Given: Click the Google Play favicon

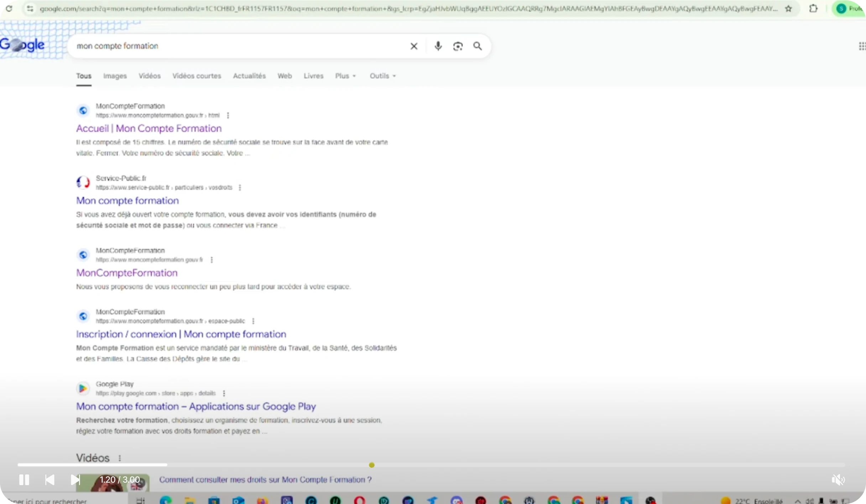Looking at the screenshot, I should pos(83,388).
